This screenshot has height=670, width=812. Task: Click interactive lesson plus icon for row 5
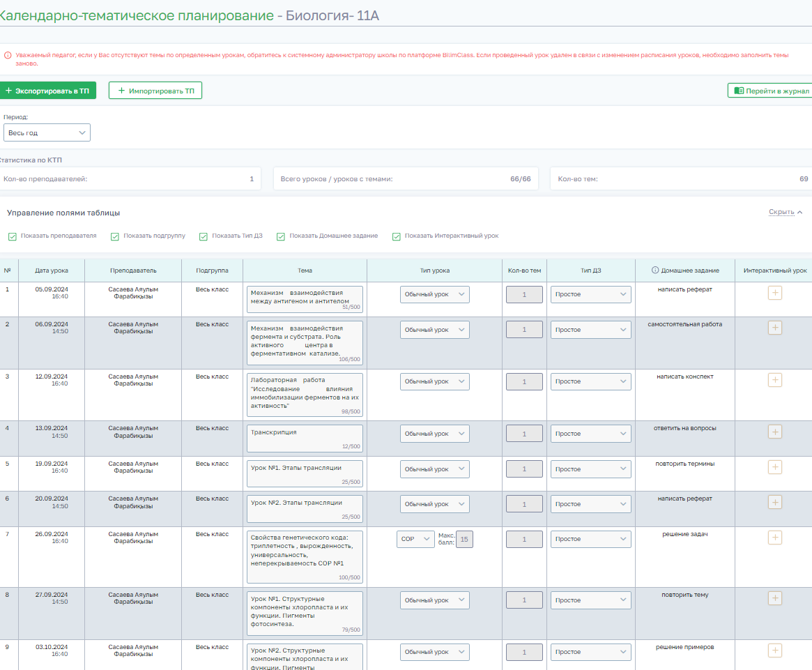(774, 467)
